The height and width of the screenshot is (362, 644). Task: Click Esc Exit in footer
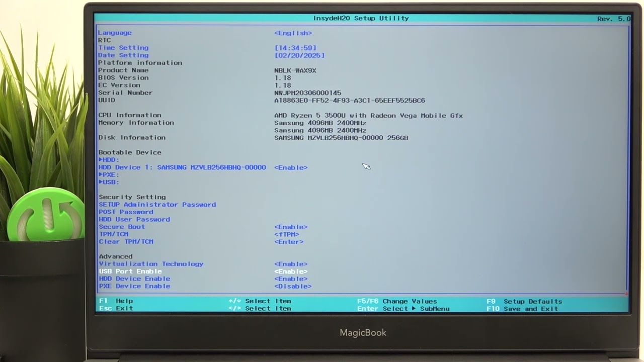tap(116, 308)
